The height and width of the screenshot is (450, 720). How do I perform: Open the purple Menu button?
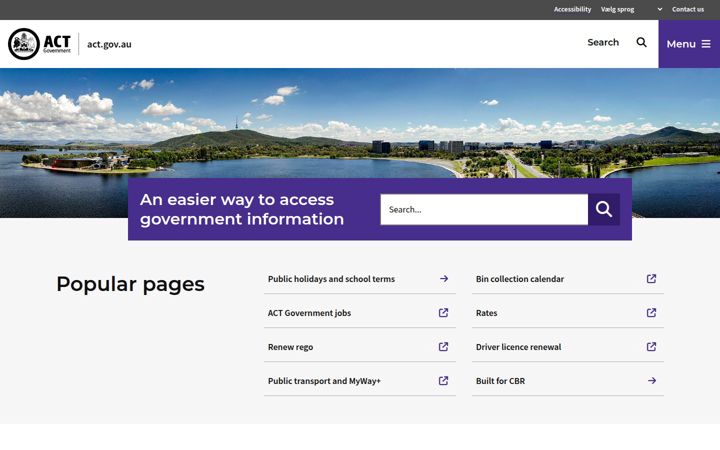pos(689,44)
